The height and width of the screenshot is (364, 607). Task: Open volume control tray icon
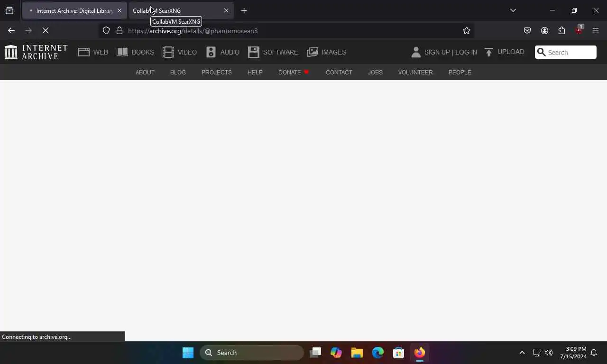point(549,353)
